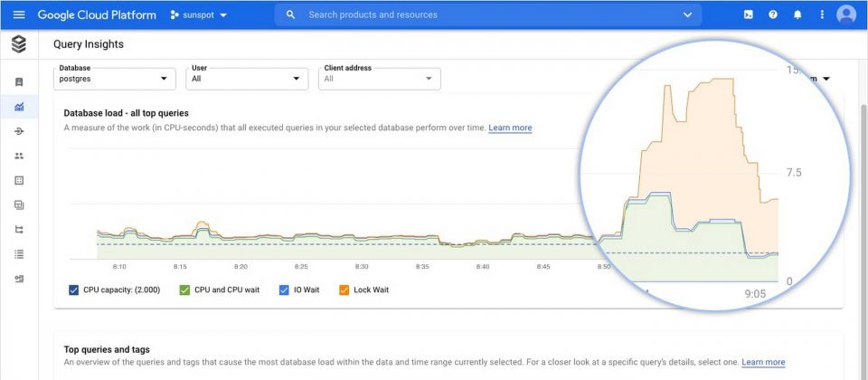This screenshot has width=868, height=380.
Task: Open the Backups icon in sidebar
Action: (19, 205)
